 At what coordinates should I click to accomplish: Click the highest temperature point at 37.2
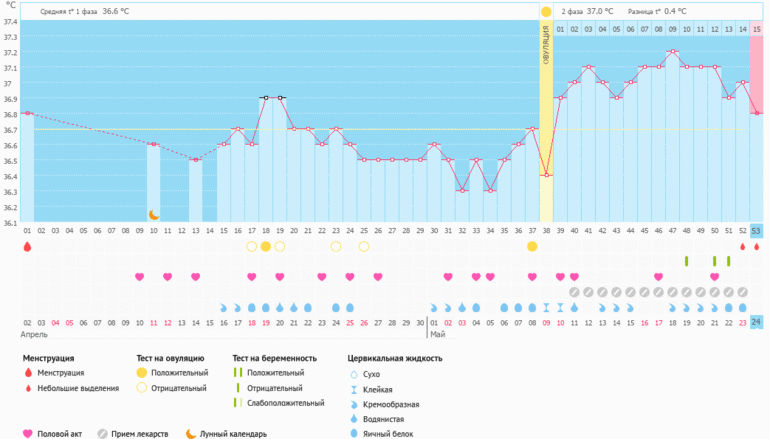[673, 51]
